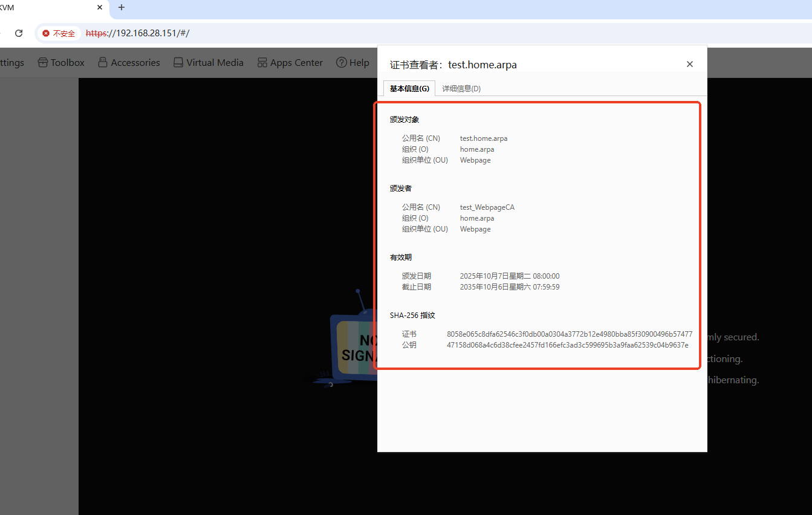Switch to the 详细信息(D) tab
This screenshot has height=515, width=812.
pyautogui.click(x=461, y=88)
